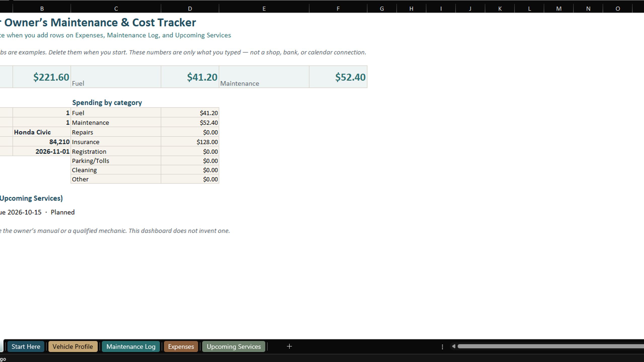Select the Spending by category heading
Image resolution: width=644 pixels, height=362 pixels.
(x=107, y=103)
